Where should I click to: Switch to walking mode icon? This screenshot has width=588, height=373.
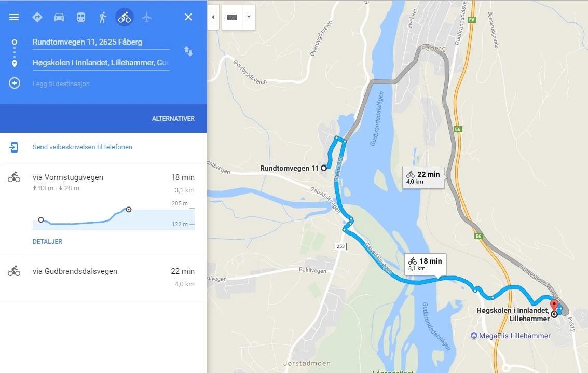pyautogui.click(x=102, y=17)
